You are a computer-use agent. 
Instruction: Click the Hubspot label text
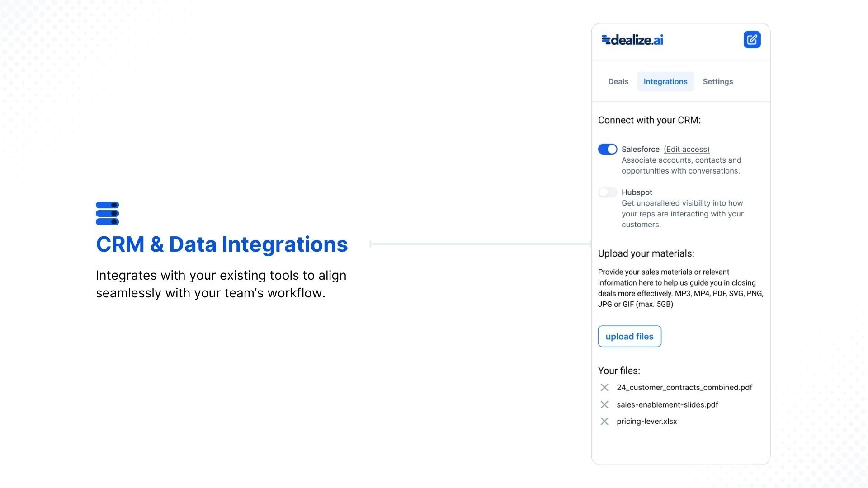[x=637, y=192]
